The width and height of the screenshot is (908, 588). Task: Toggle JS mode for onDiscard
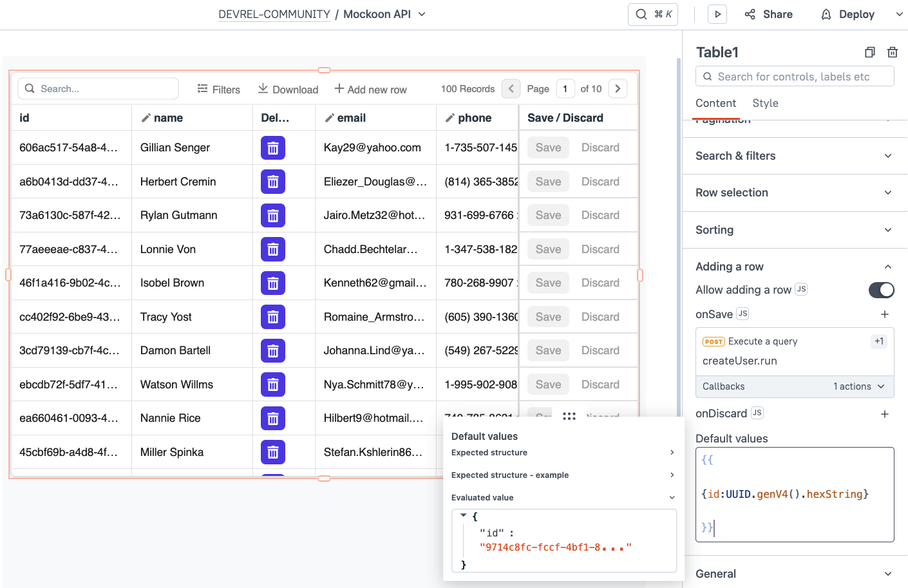[x=757, y=413]
